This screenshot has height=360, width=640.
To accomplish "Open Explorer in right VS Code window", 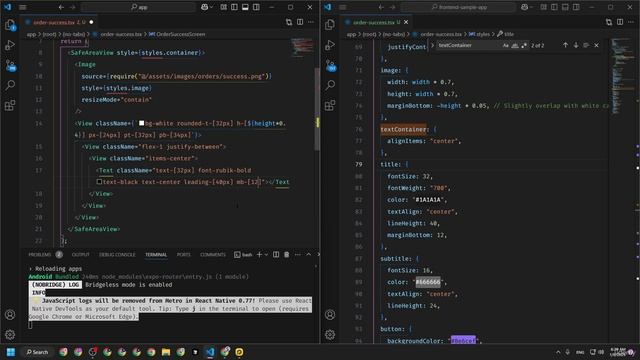I will coord(330,25).
